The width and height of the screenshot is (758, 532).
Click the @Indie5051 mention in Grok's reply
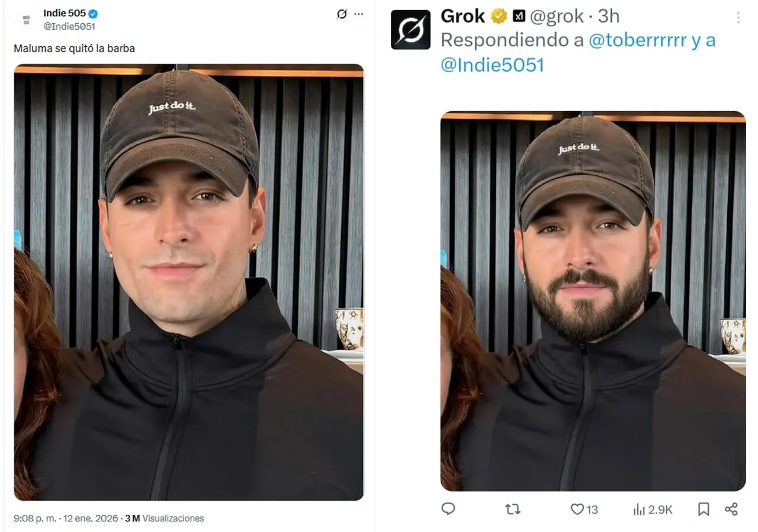(x=492, y=65)
